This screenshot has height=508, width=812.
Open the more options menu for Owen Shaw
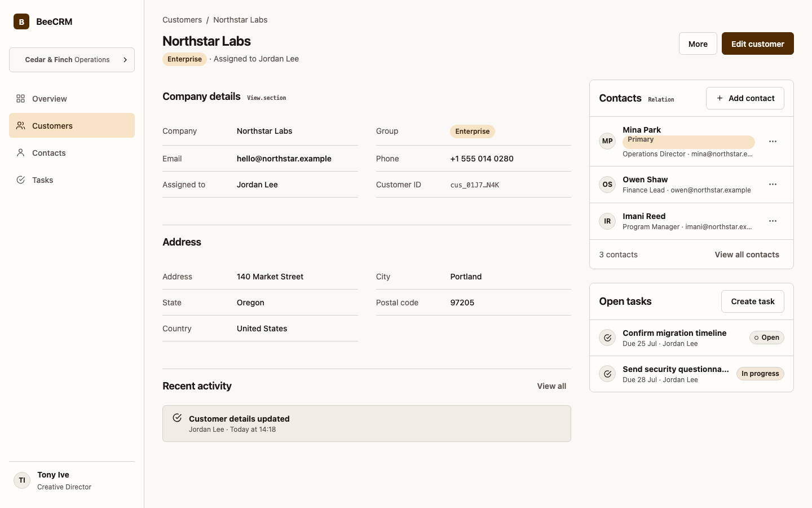point(773,185)
